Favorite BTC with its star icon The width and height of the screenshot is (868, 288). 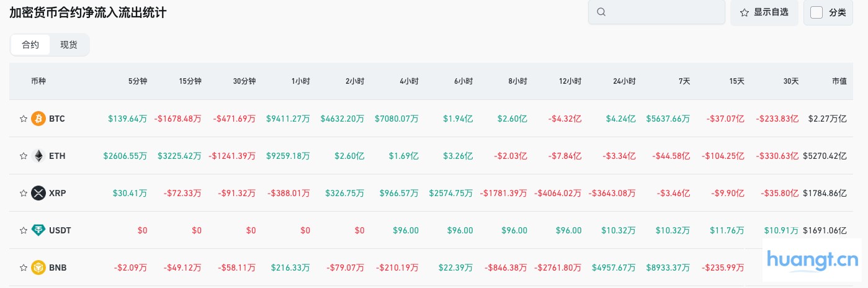click(23, 119)
